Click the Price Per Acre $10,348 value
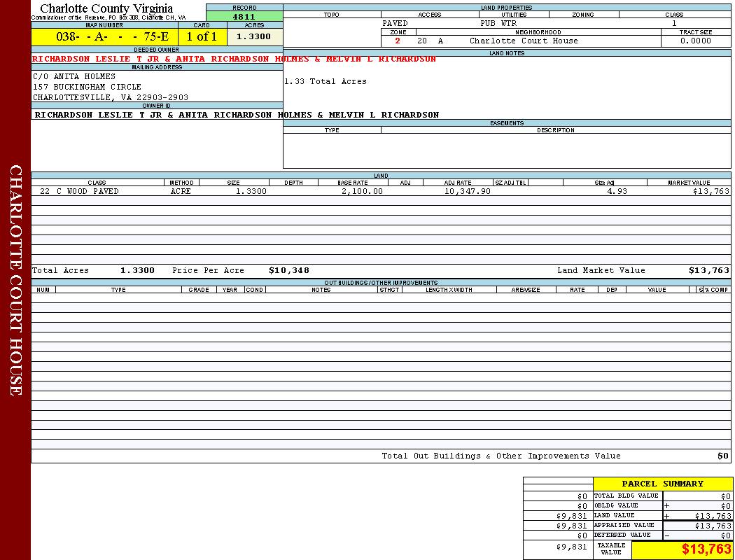This screenshot has height=560, width=735. click(288, 270)
